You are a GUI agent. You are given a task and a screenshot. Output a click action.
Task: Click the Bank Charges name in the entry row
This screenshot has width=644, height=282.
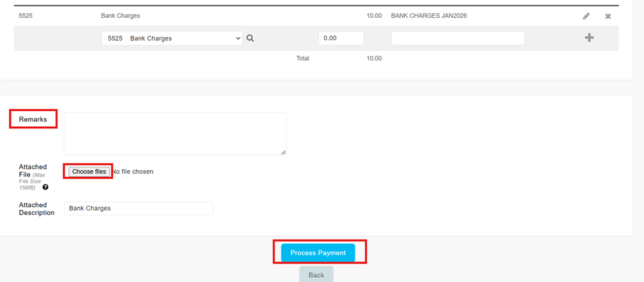[120, 15]
